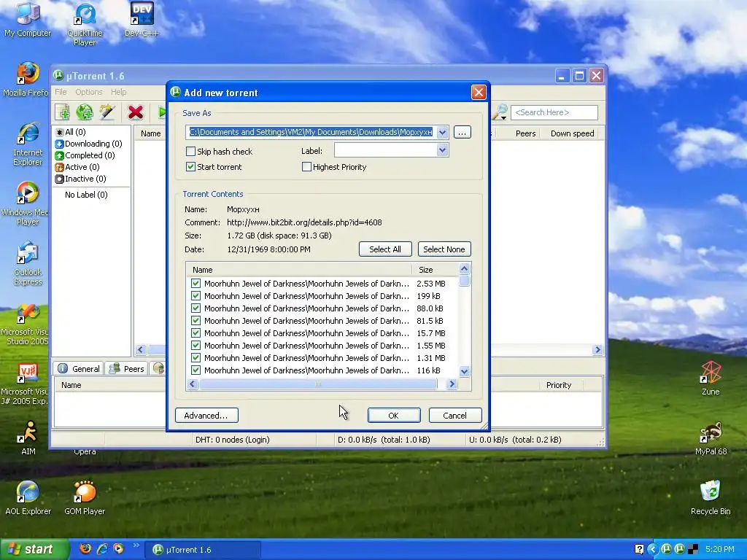The height and width of the screenshot is (560, 747).
Task: Open Dev-C++ desktop icon
Action: pos(142,20)
